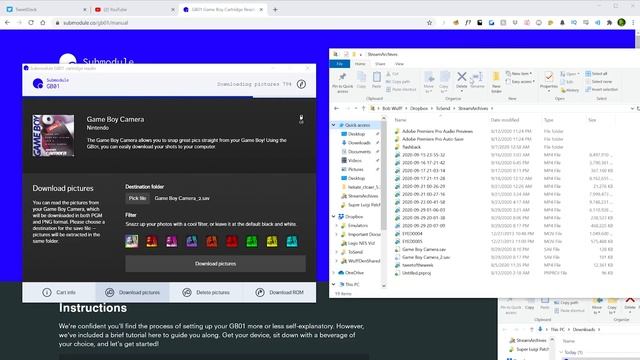Select the Game Boy Camera_2.sav file

tap(426, 257)
